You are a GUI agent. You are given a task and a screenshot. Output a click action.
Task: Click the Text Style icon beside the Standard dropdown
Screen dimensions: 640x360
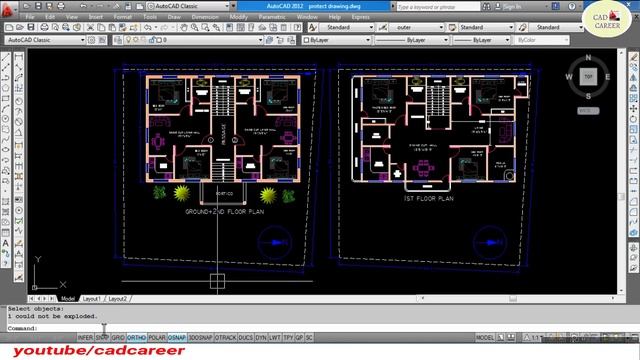pos(312,27)
